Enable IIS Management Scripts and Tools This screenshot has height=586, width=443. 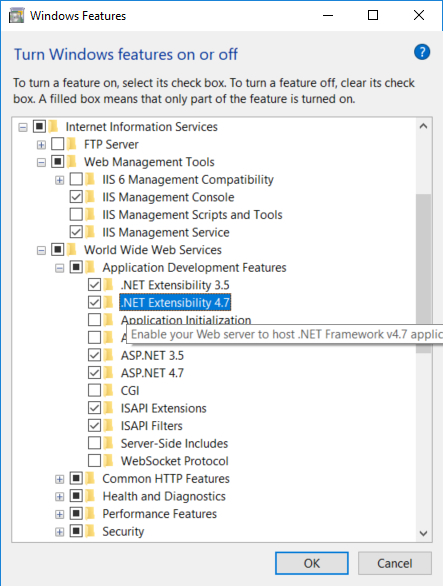pyautogui.click(x=76, y=214)
